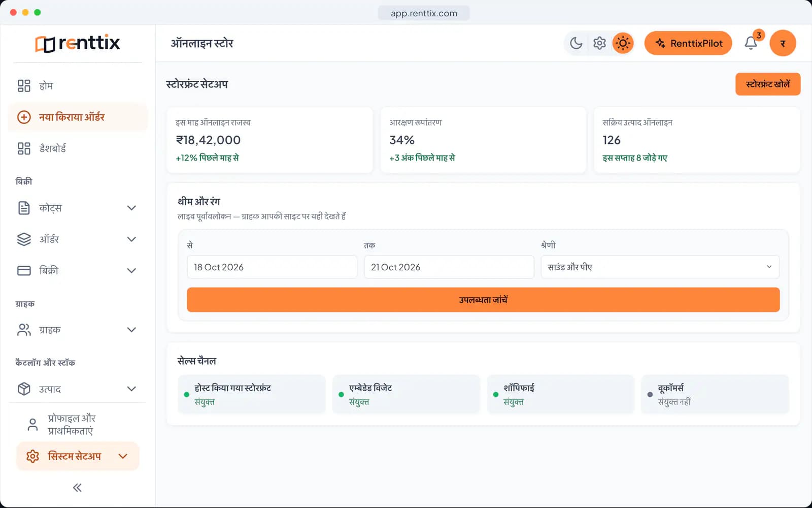
Task: Select the light mode sun toggle
Action: tap(623, 43)
